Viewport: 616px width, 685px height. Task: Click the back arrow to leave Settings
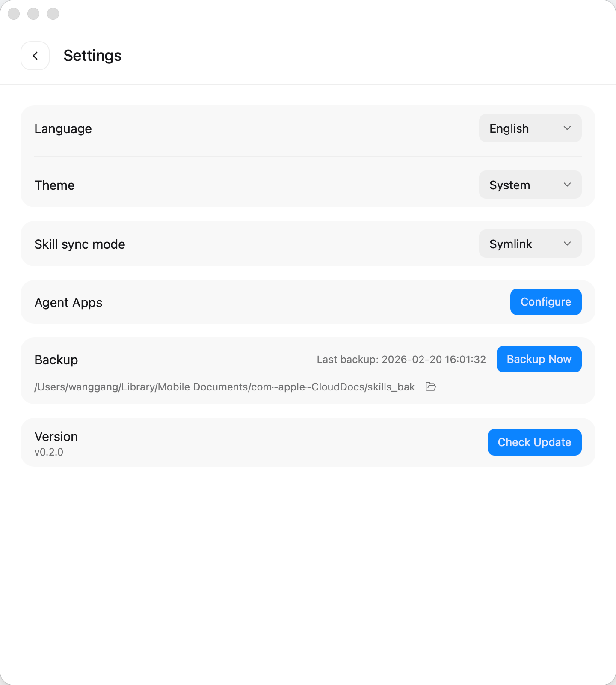coord(35,55)
